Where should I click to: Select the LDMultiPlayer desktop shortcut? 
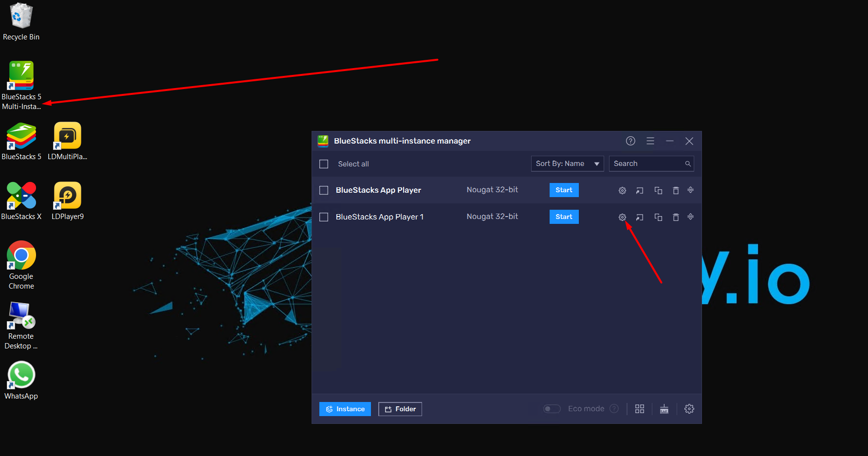coord(67,142)
